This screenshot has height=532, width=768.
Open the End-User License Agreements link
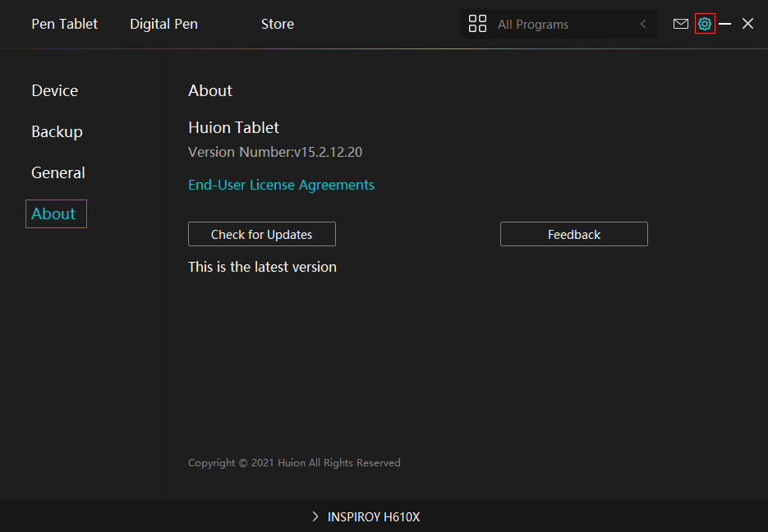[x=281, y=186]
